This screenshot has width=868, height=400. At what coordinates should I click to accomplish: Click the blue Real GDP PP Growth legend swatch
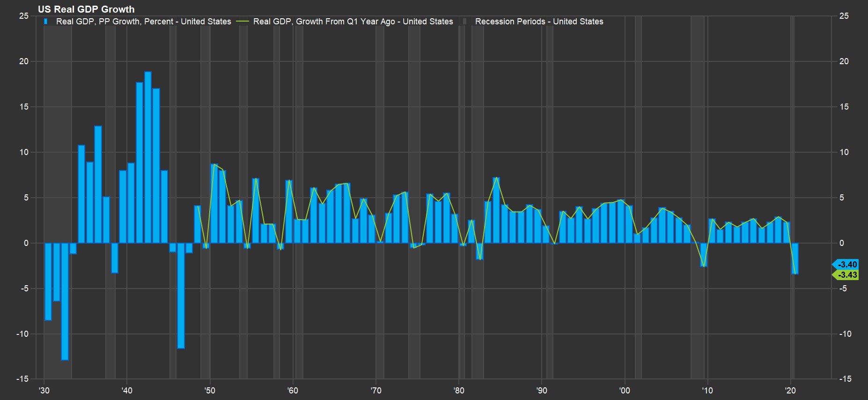click(x=45, y=22)
